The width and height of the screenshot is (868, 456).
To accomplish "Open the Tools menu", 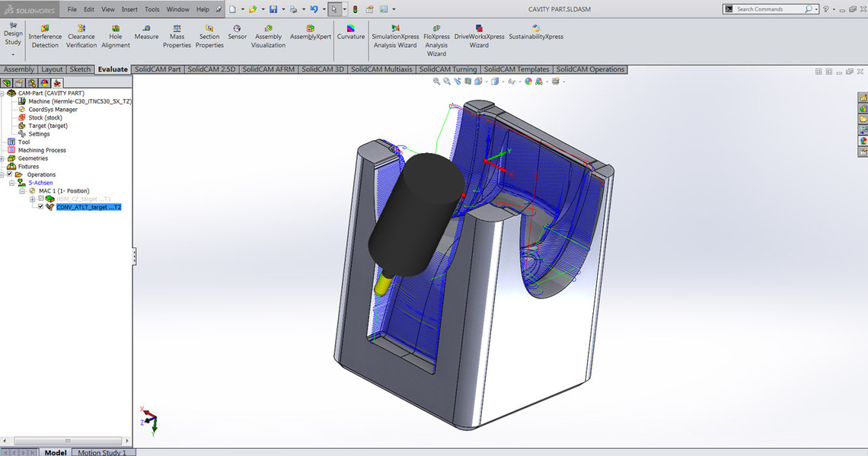I will click(x=152, y=9).
